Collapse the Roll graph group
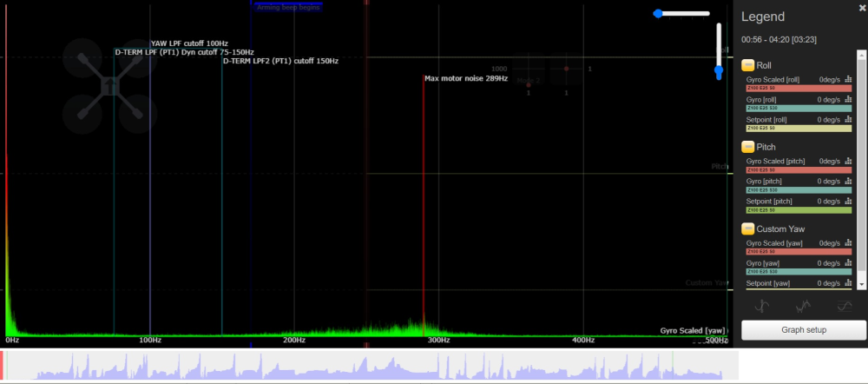Screen dimensions: 868x384 pyautogui.click(x=747, y=65)
